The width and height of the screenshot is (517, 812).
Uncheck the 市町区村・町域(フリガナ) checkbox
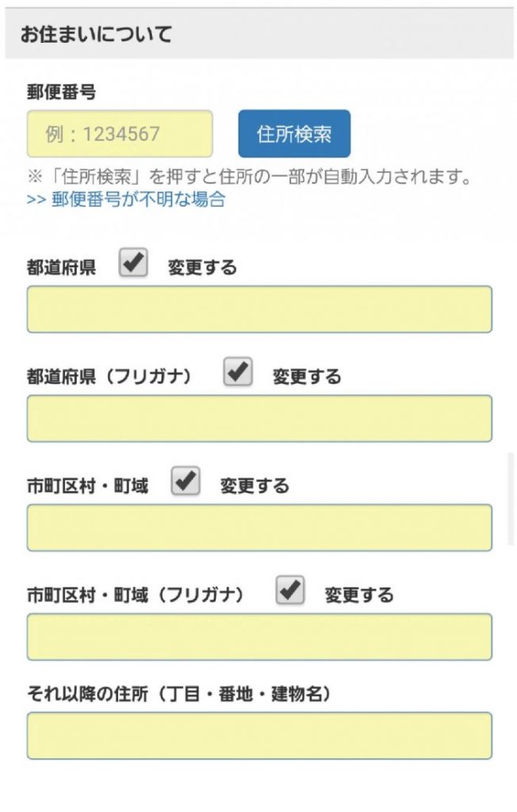(290, 591)
